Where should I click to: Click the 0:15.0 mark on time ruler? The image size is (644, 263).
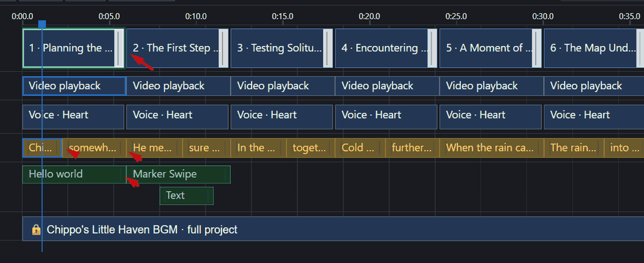282,16
